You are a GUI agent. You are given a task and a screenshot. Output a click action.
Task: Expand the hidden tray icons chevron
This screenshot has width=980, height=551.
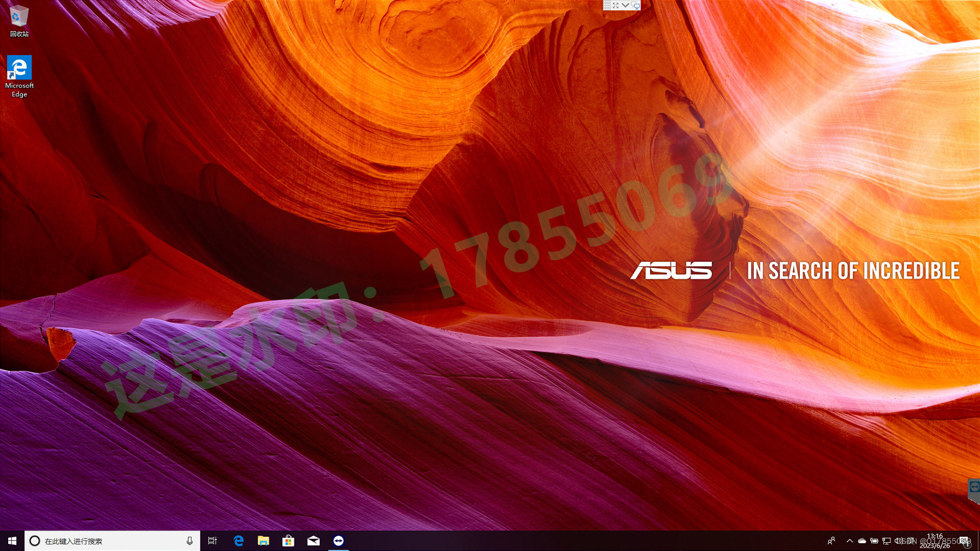[x=849, y=541]
